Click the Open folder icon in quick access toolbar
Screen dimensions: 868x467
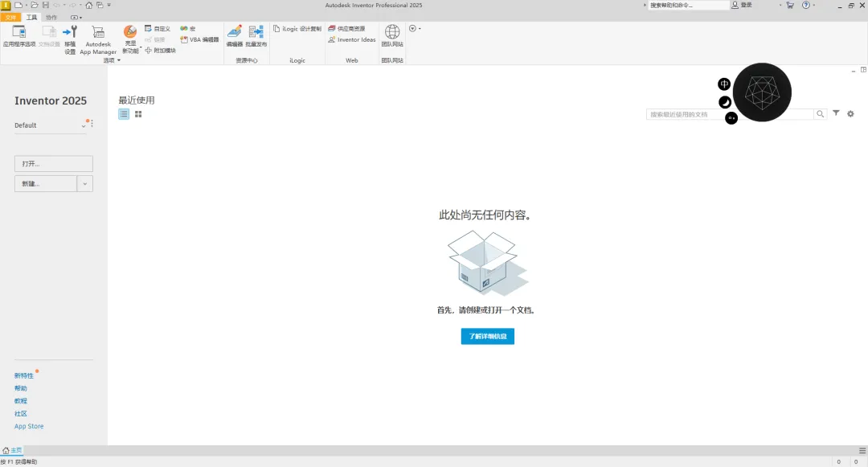(35, 5)
